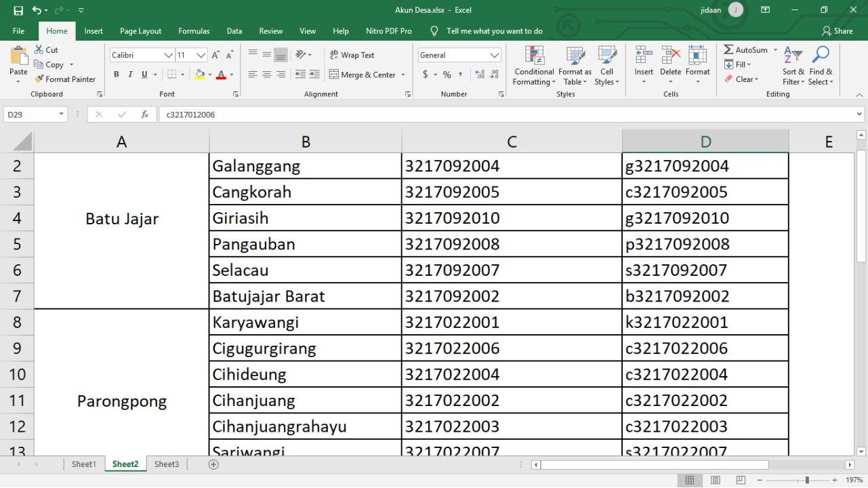Click the Find & Select magnifier icon

pyautogui.click(x=821, y=56)
